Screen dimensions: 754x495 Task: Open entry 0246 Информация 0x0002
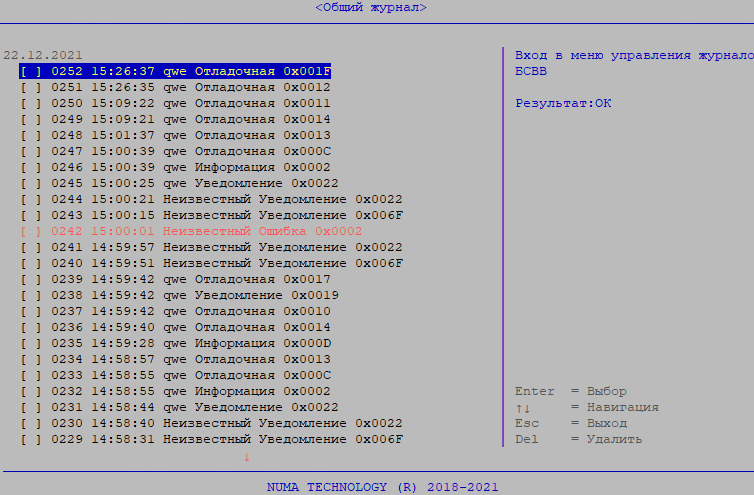pos(189,168)
